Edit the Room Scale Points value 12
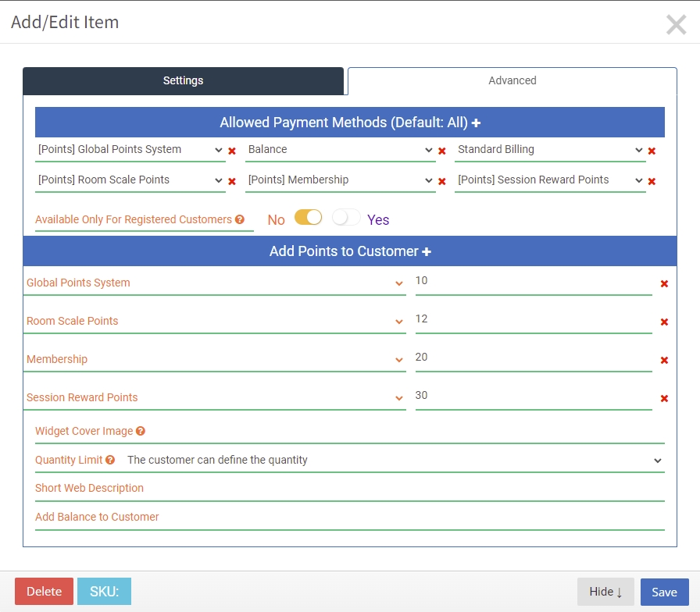The height and width of the screenshot is (612, 700). tap(534, 321)
